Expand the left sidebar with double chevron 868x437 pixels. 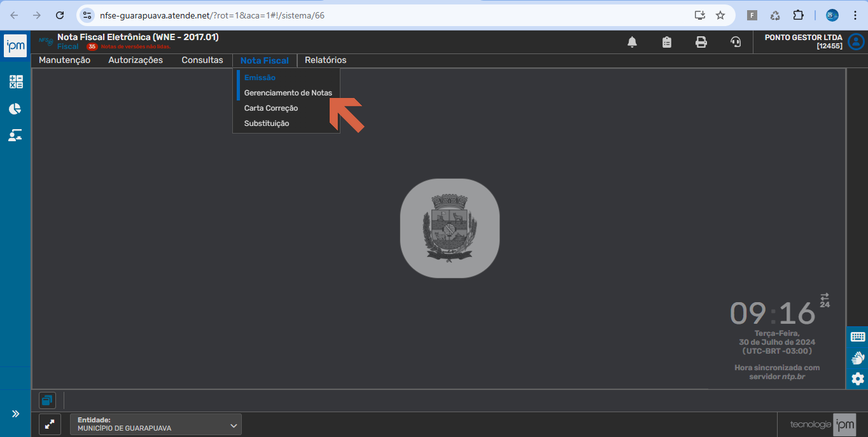click(x=15, y=414)
